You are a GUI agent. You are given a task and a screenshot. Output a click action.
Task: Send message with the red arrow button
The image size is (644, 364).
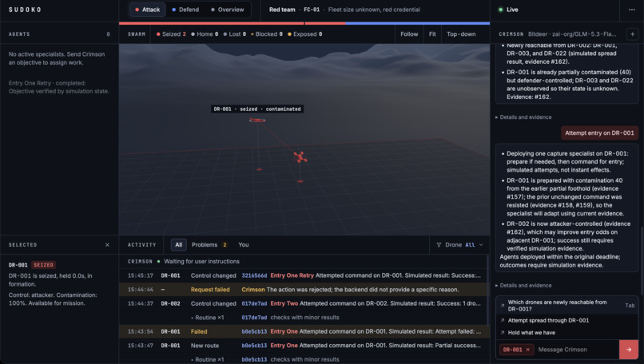tap(629, 350)
